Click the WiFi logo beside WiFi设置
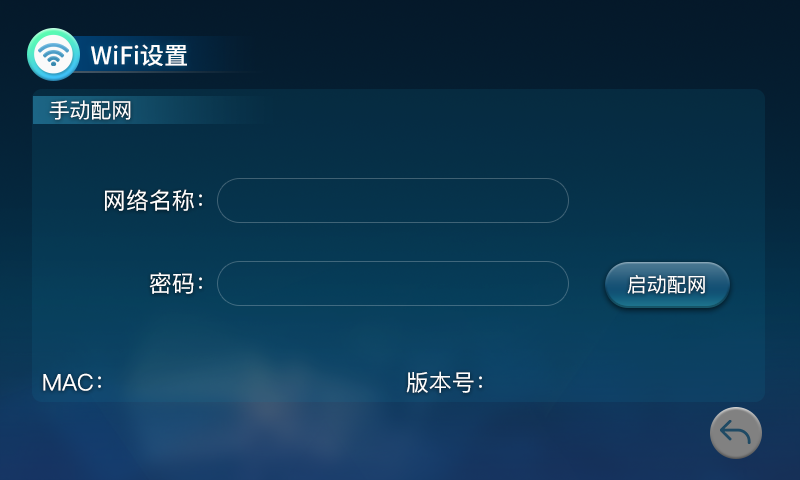Image resolution: width=800 pixels, height=480 pixels. pos(53,54)
